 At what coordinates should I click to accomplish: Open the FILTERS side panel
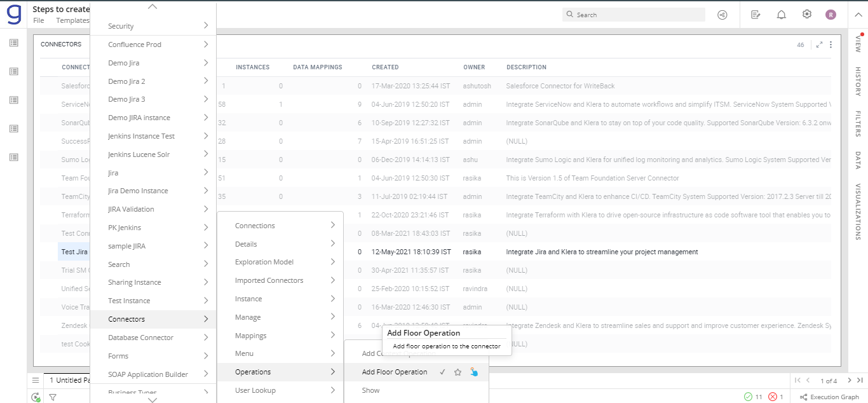click(858, 124)
